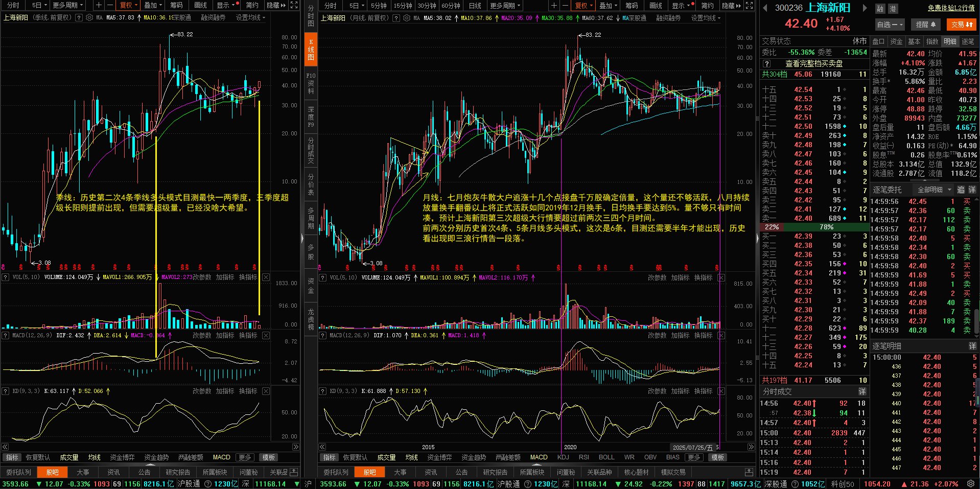
Task: Open help icon beside 季线 title in left chart
Action: coord(79,17)
